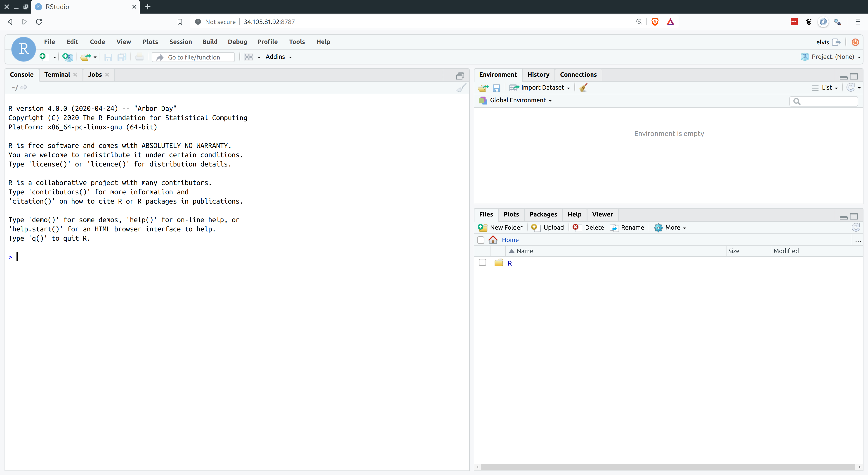Viewport: 868px width, 475px height.
Task: Check the R folder checkbox
Action: click(483, 263)
